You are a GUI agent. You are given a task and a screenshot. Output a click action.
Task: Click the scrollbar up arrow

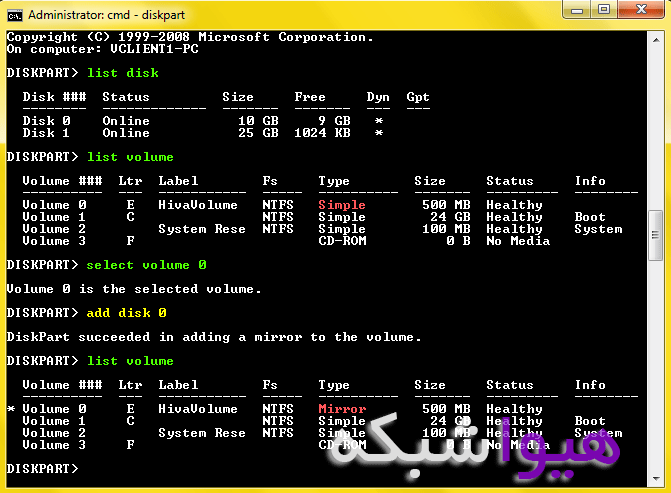pyautogui.click(x=656, y=38)
